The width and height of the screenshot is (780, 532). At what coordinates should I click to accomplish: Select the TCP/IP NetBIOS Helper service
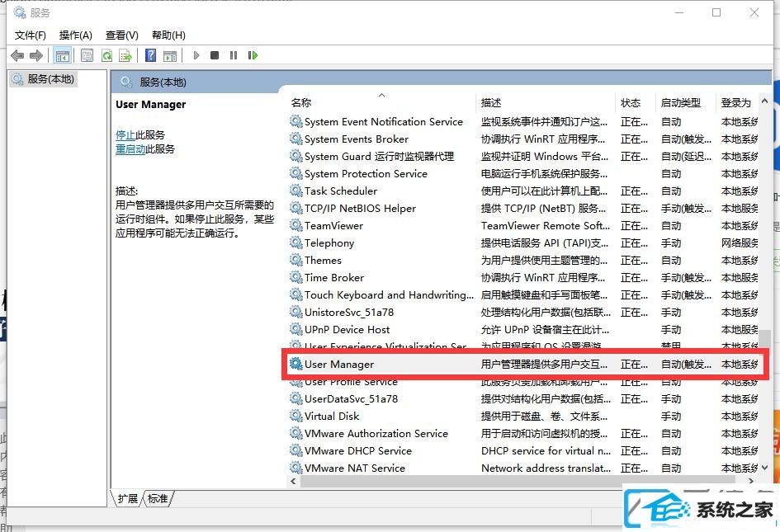click(523, 209)
